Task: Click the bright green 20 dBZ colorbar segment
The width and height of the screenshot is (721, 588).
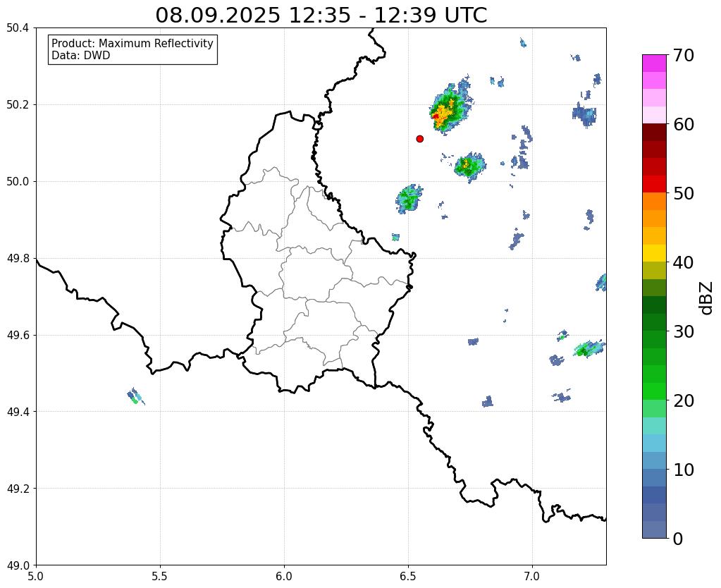Action: [x=654, y=391]
